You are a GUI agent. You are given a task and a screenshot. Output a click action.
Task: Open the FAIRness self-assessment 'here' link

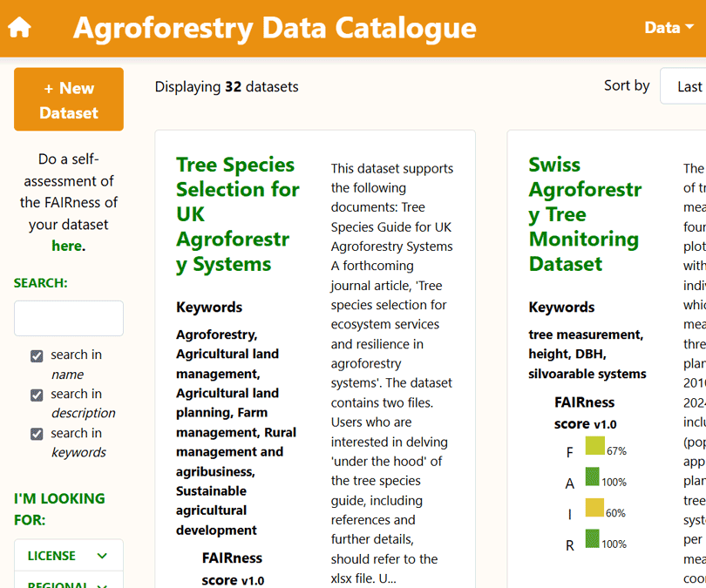[x=66, y=246]
